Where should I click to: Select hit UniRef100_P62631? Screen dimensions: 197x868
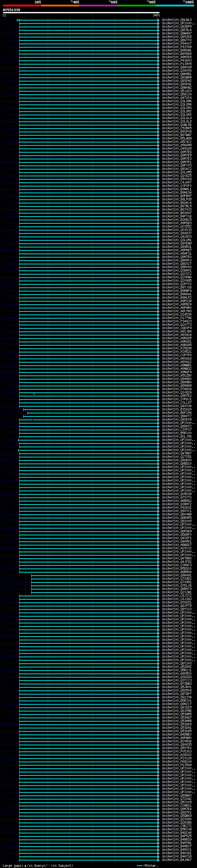pyautogui.click(x=176, y=507)
